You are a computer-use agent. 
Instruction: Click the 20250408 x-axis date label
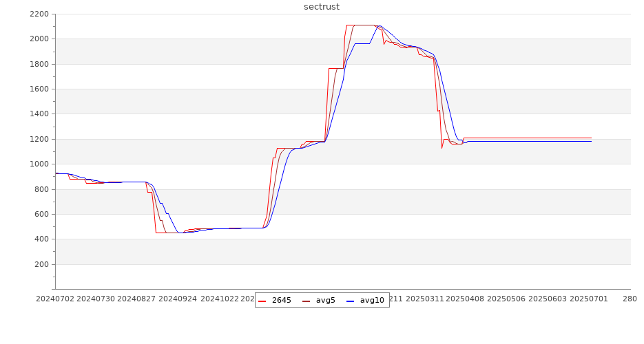(466, 299)
